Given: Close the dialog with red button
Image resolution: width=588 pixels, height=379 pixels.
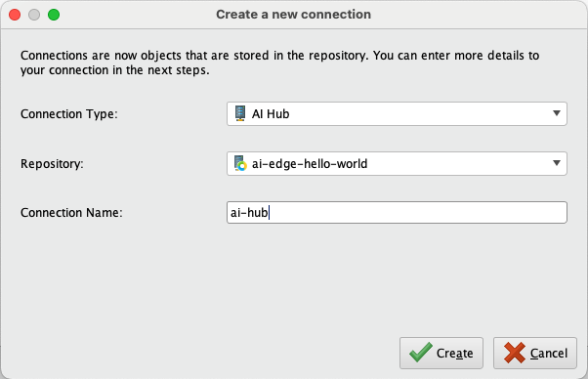Looking at the screenshot, I should coord(15,15).
